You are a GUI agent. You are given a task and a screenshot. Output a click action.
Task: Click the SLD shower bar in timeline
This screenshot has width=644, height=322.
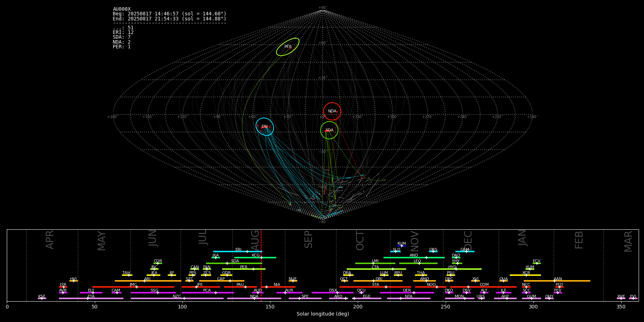395,252
